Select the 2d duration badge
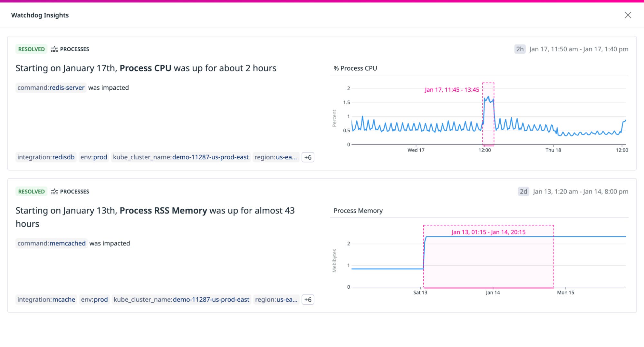The height and width of the screenshot is (347, 644). [524, 191]
